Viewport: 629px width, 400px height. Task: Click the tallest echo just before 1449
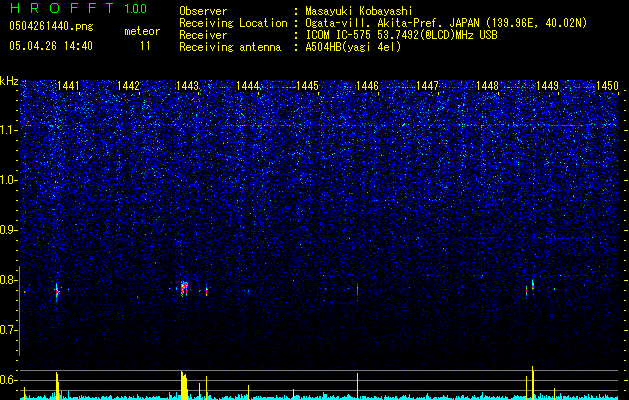[533, 284]
